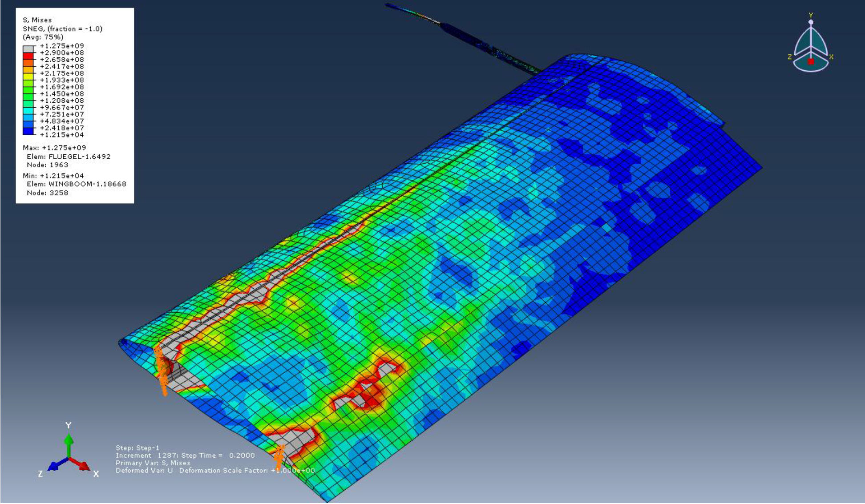865x504 pixels.
Task: Select the dark blue bottom legend swatch
Action: (x=28, y=131)
